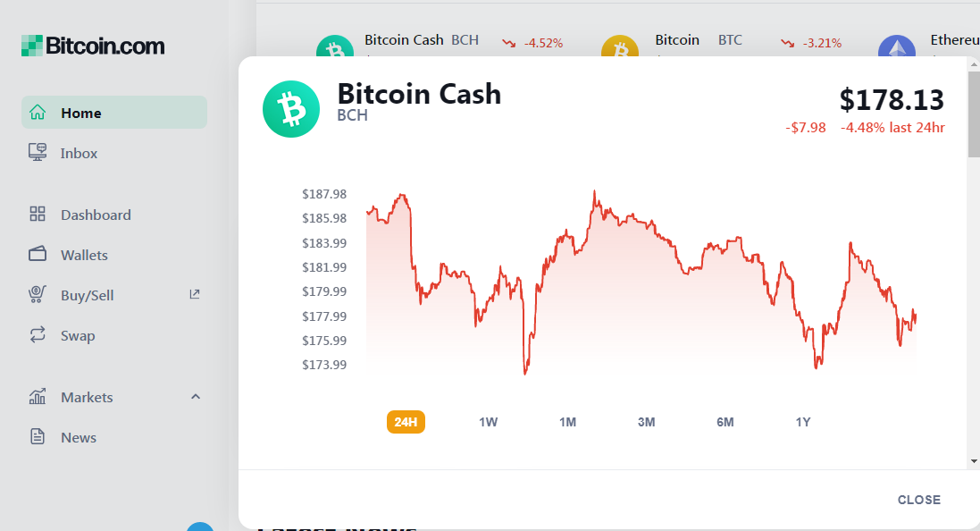Click the Home house icon in sidebar
This screenshot has height=531, width=980.
pos(38,113)
